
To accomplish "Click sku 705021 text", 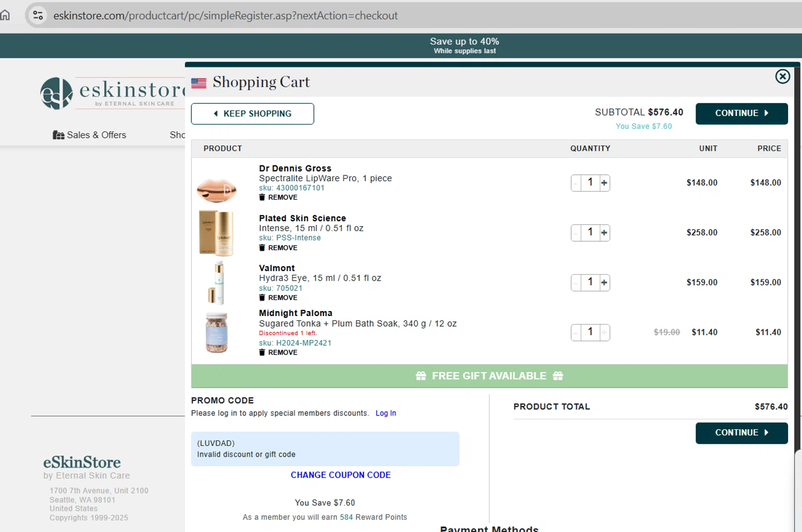I will [x=281, y=288].
